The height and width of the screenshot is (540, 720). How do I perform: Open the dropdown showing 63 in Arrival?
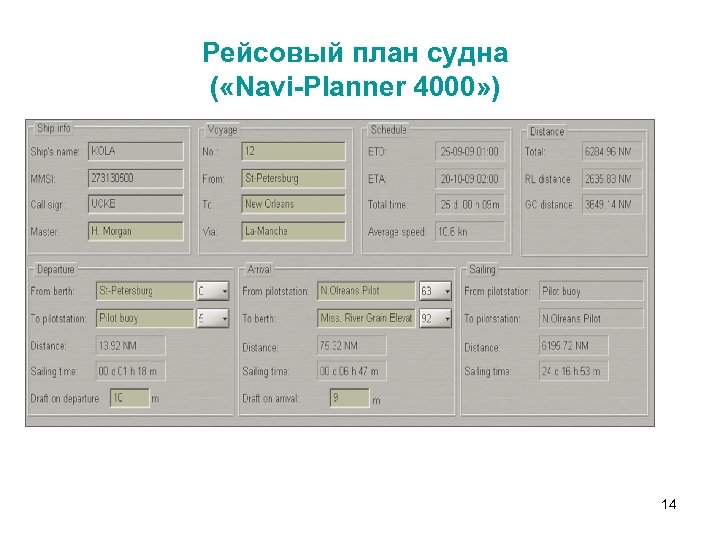435,291
